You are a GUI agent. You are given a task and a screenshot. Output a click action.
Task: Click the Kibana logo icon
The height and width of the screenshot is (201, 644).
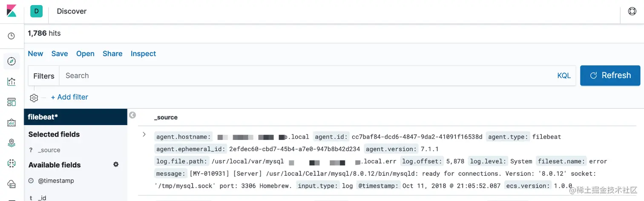pos(11,11)
